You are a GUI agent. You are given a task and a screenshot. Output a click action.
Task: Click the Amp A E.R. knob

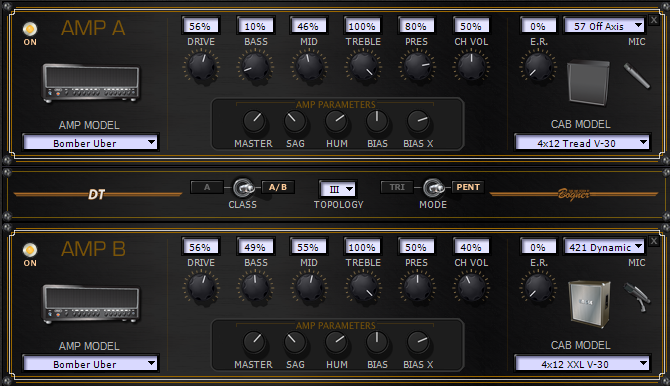(538, 66)
